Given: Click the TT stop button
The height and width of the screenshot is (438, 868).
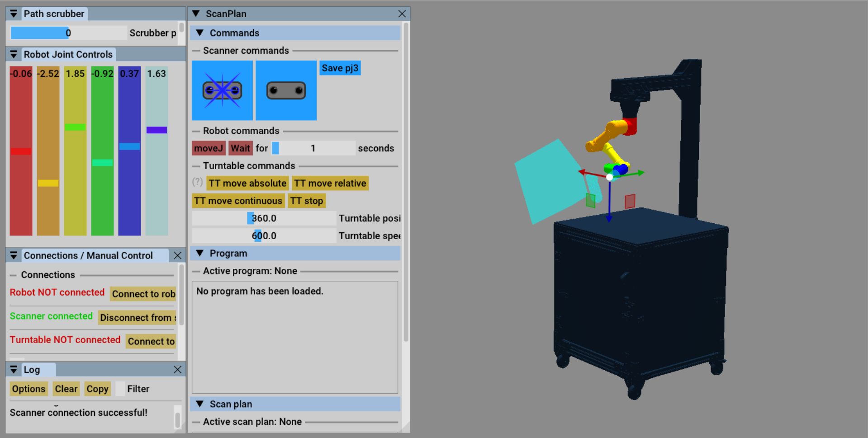Looking at the screenshot, I should coord(307,201).
